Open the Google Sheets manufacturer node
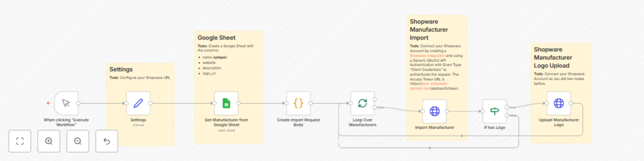 coord(226,103)
